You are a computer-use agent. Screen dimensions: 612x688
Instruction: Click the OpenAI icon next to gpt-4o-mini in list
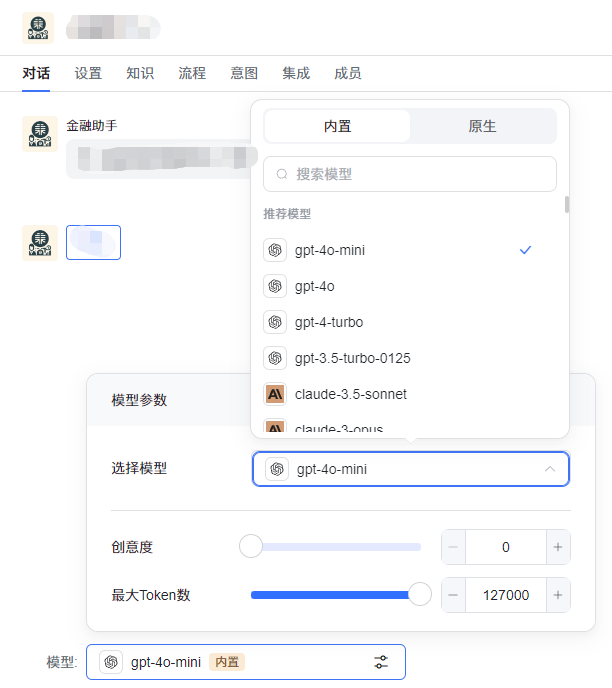click(x=275, y=250)
